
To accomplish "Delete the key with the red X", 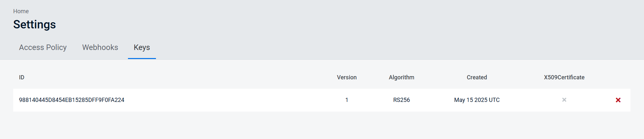I will click(x=618, y=100).
